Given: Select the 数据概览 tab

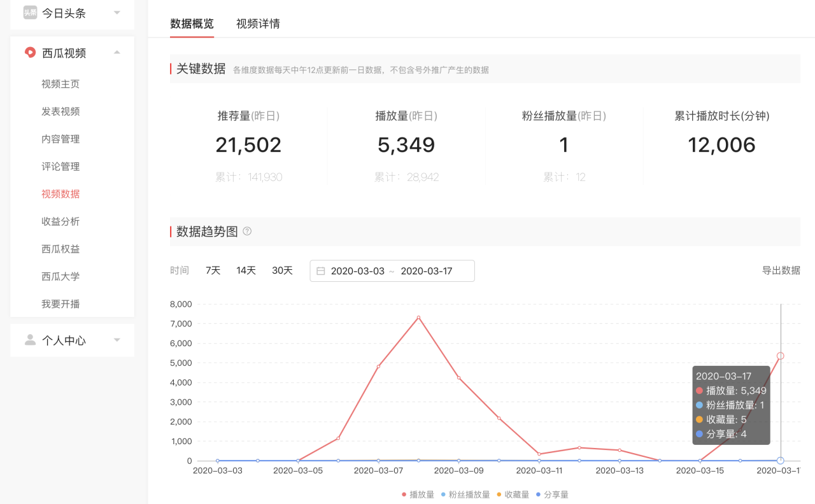Looking at the screenshot, I should [x=192, y=24].
